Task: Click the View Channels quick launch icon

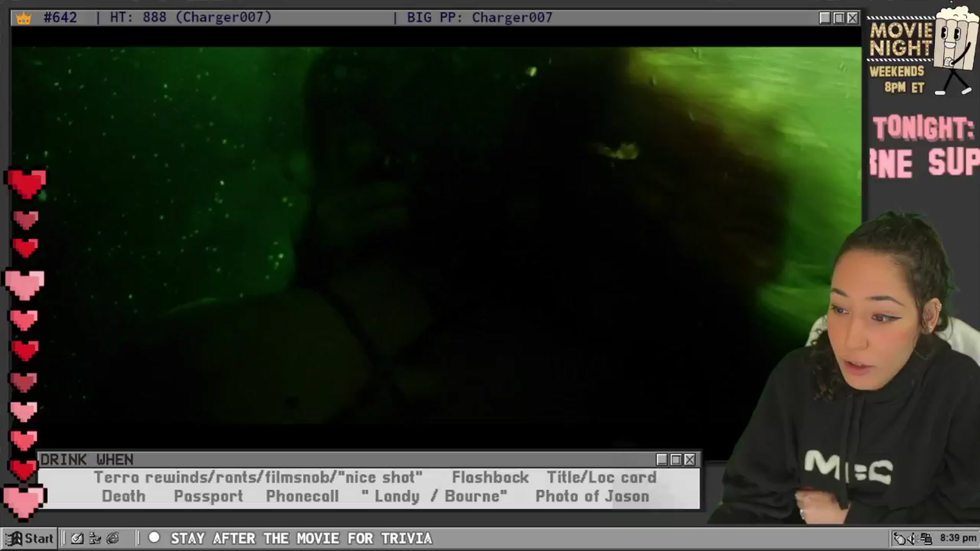Action: coord(95,538)
